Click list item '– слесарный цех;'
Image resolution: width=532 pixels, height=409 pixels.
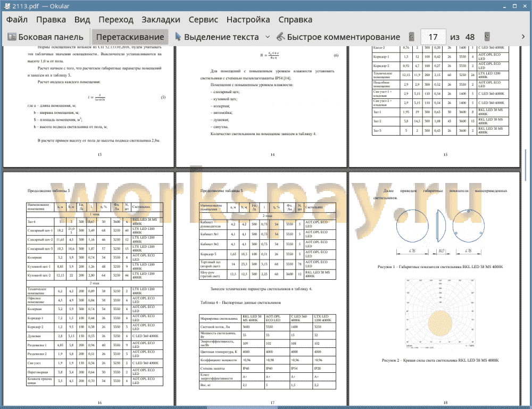225,92
